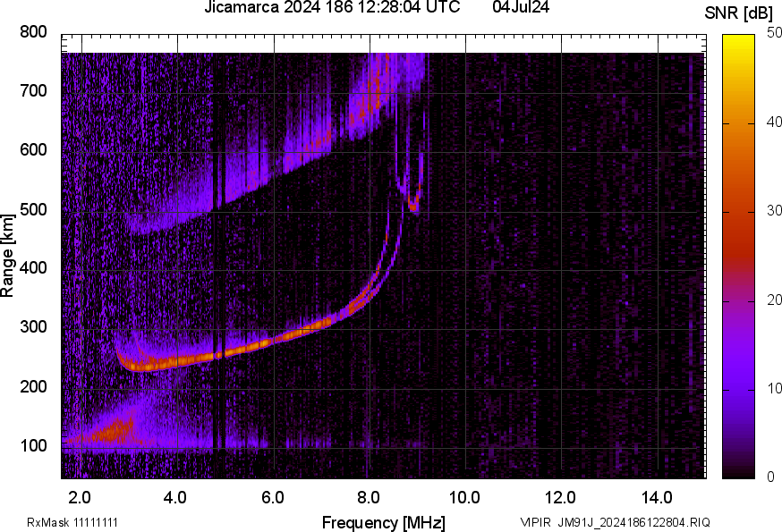Click the 'VIPIR' footer label
The image size is (782, 532).
point(536,522)
